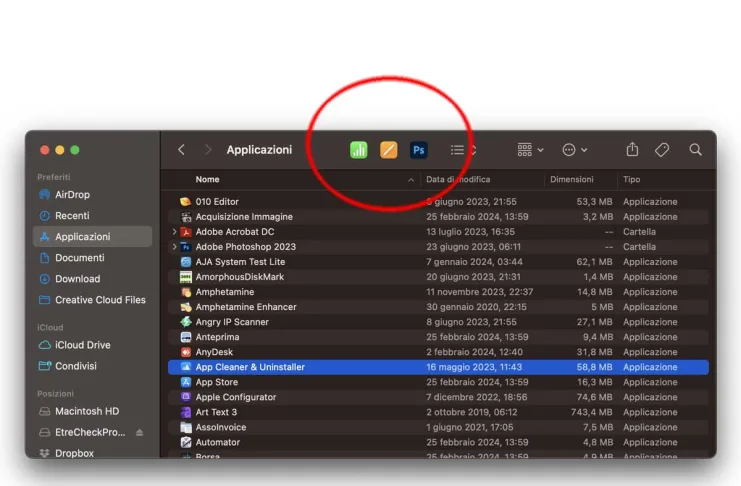Select the AssoInvoice app icon

tap(186, 427)
